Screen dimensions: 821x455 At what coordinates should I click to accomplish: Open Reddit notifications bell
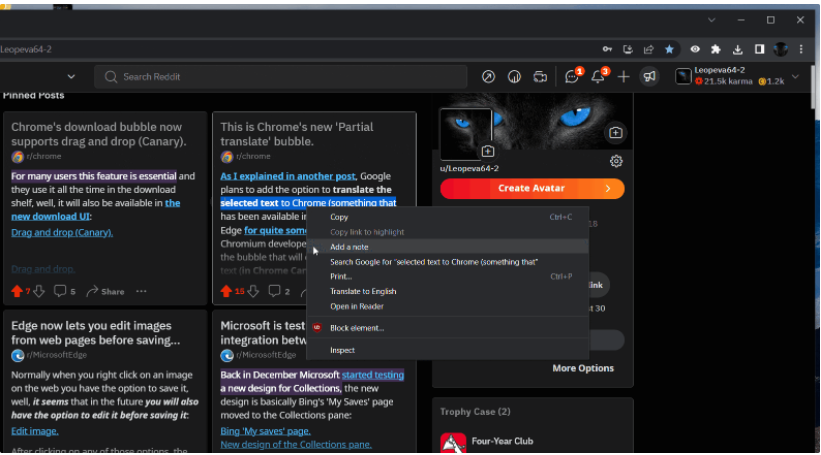click(x=598, y=77)
